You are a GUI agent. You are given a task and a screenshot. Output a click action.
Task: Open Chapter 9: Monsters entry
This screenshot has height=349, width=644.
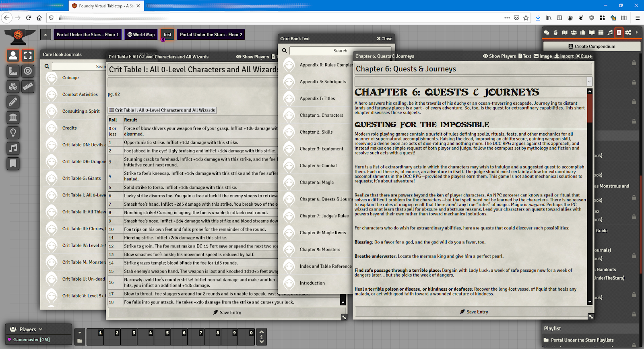click(x=320, y=250)
